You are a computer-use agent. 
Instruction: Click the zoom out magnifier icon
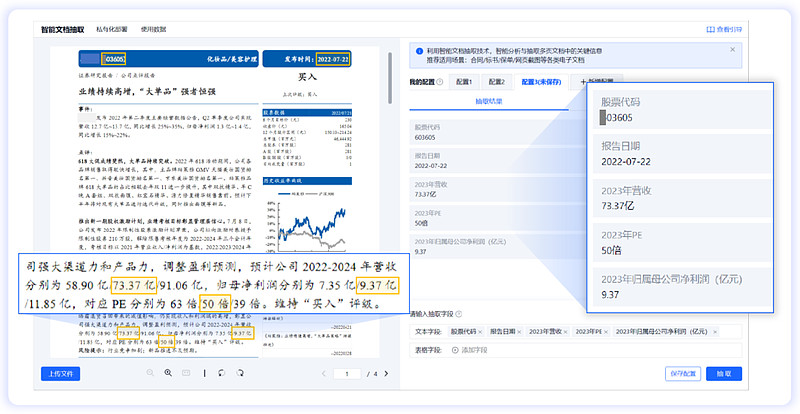[x=150, y=373]
